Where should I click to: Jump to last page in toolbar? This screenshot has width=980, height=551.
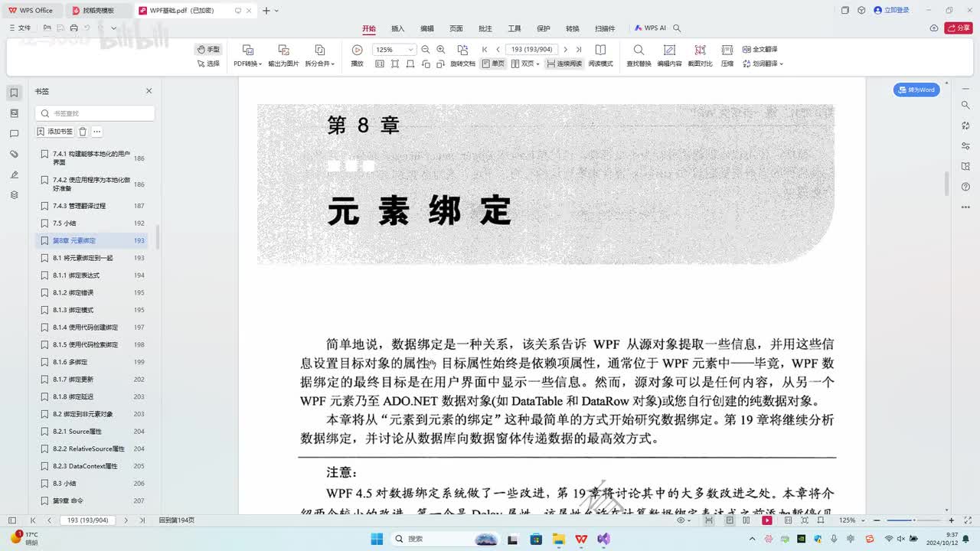click(579, 50)
